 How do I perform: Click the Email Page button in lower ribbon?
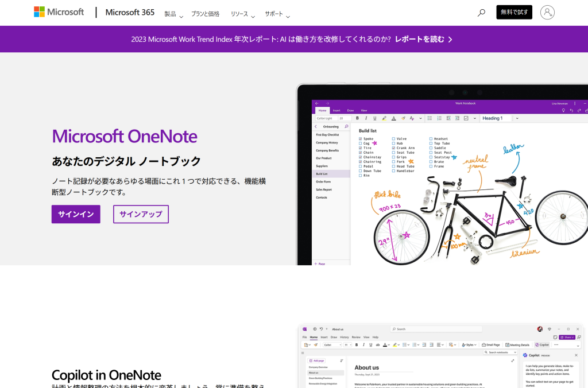click(x=490, y=344)
